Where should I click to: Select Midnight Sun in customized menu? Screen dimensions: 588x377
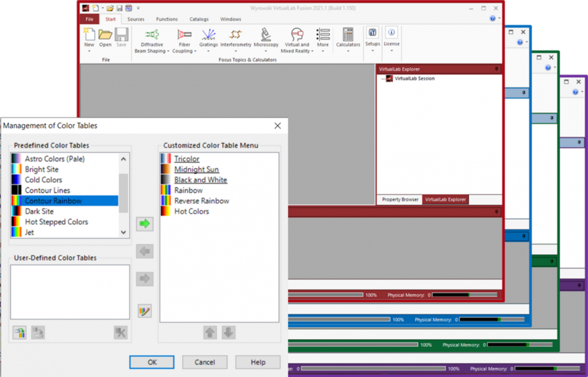pyautogui.click(x=197, y=169)
